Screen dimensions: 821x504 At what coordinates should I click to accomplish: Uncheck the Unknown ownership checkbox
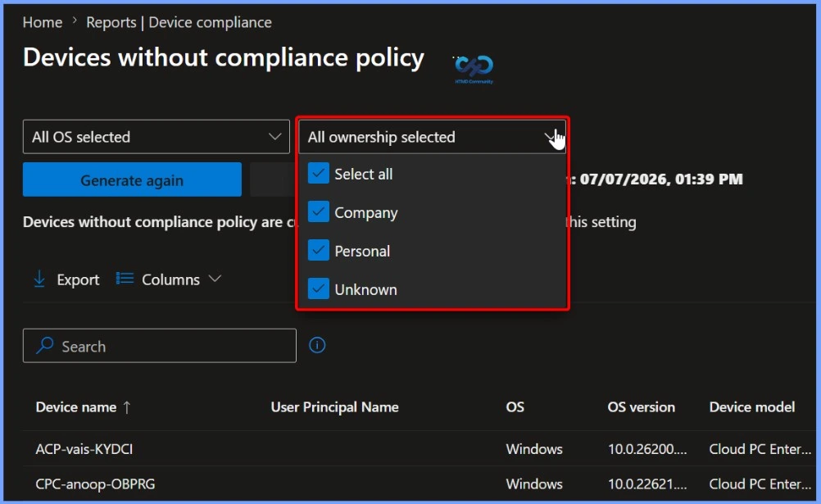pyautogui.click(x=319, y=288)
